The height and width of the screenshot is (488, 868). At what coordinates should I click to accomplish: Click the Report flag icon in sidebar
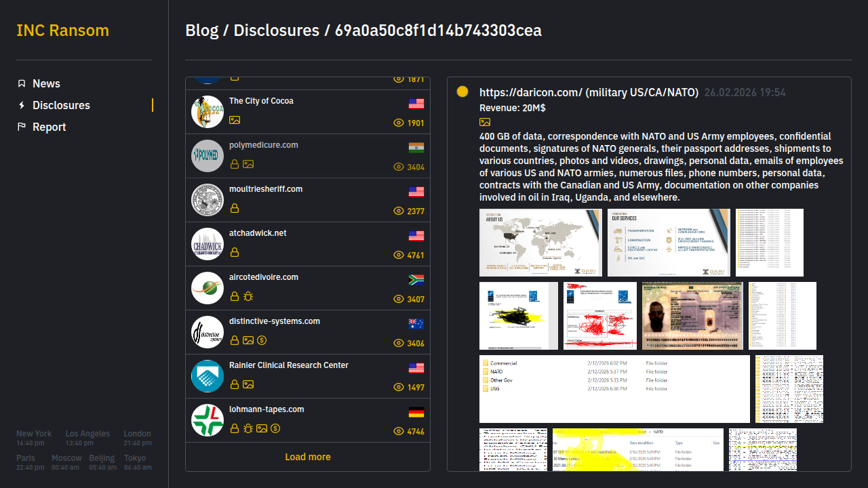coord(22,127)
